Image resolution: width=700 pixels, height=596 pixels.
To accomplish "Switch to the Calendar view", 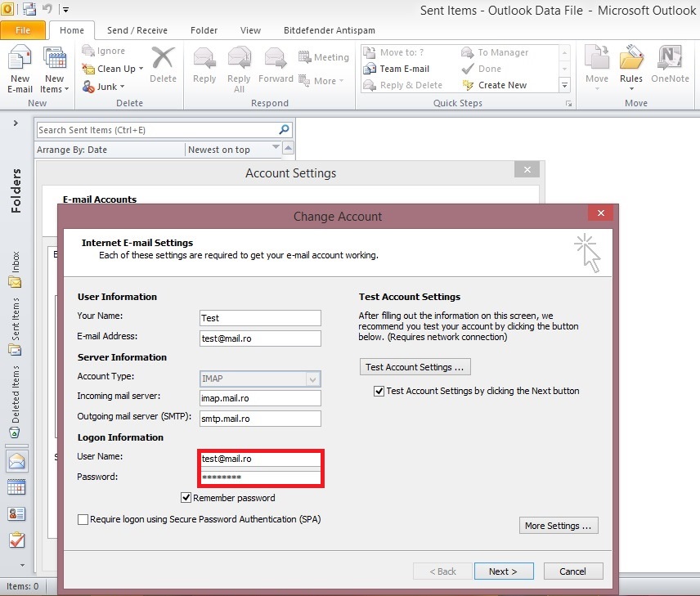I will point(16,487).
